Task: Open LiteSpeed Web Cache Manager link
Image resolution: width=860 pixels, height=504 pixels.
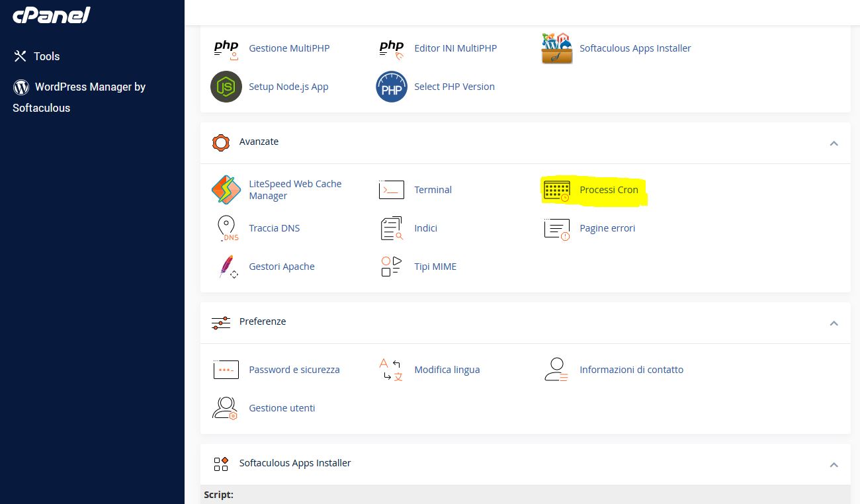Action: [x=295, y=190]
